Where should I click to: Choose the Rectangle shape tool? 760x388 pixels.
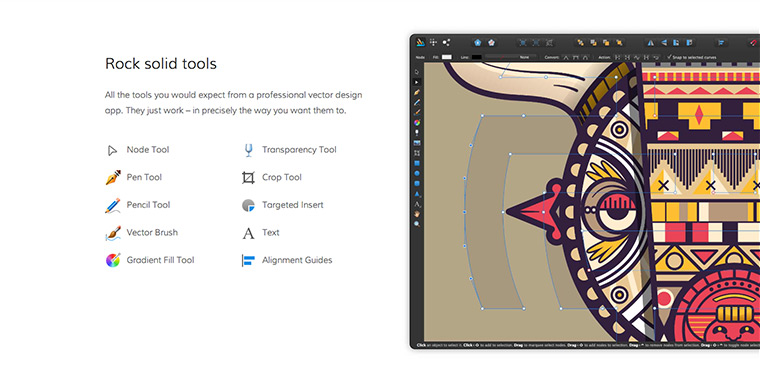click(417, 163)
